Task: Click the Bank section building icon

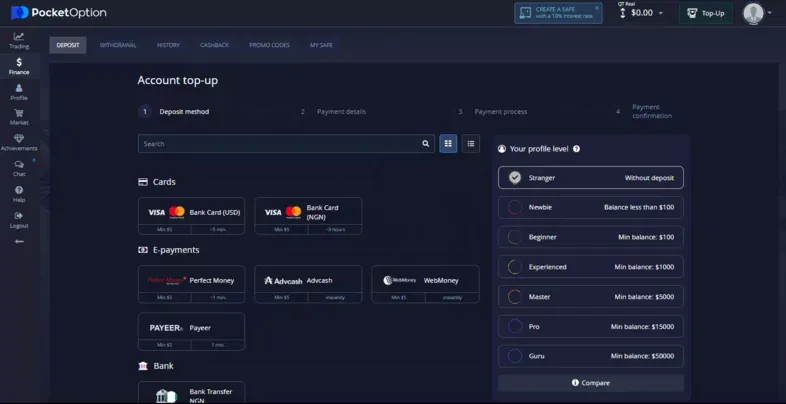Action: [143, 366]
